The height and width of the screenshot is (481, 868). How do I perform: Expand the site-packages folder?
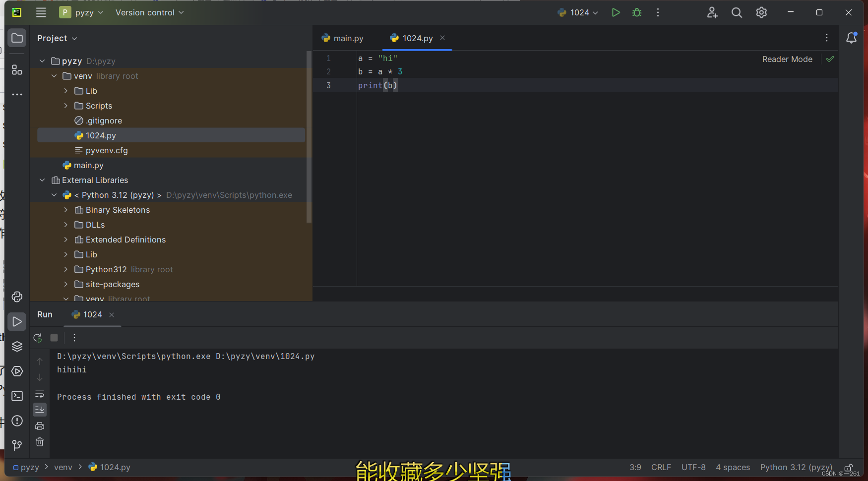click(x=66, y=284)
